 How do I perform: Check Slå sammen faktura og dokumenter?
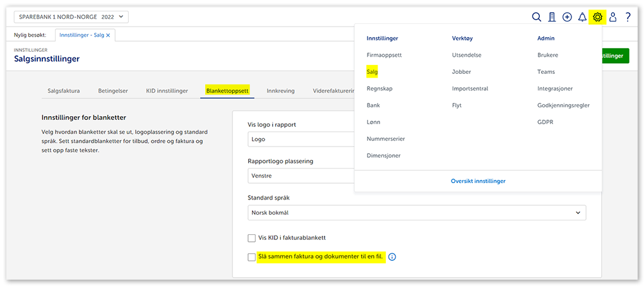click(x=252, y=257)
